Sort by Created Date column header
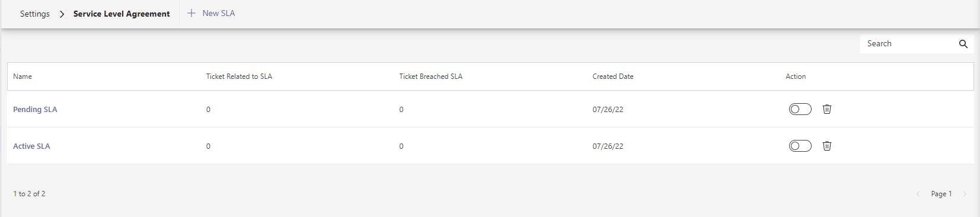The height and width of the screenshot is (217, 980). (613, 76)
